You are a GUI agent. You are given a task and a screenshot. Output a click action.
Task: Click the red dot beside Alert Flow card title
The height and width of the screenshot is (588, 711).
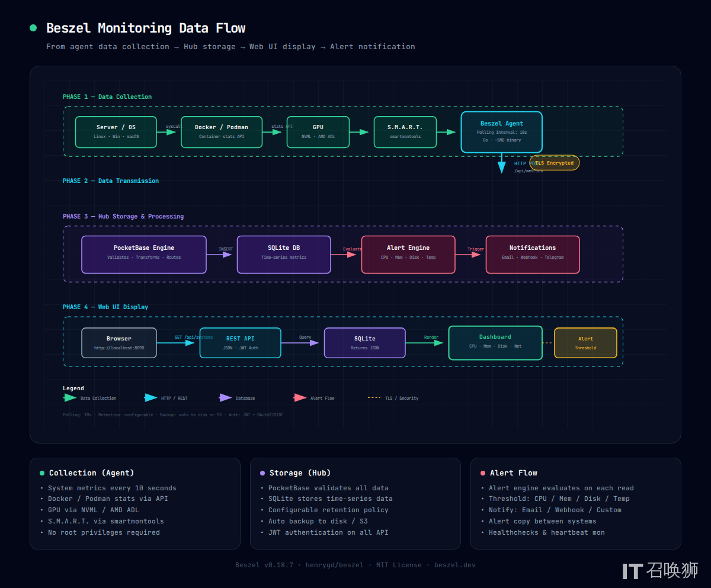[483, 473]
